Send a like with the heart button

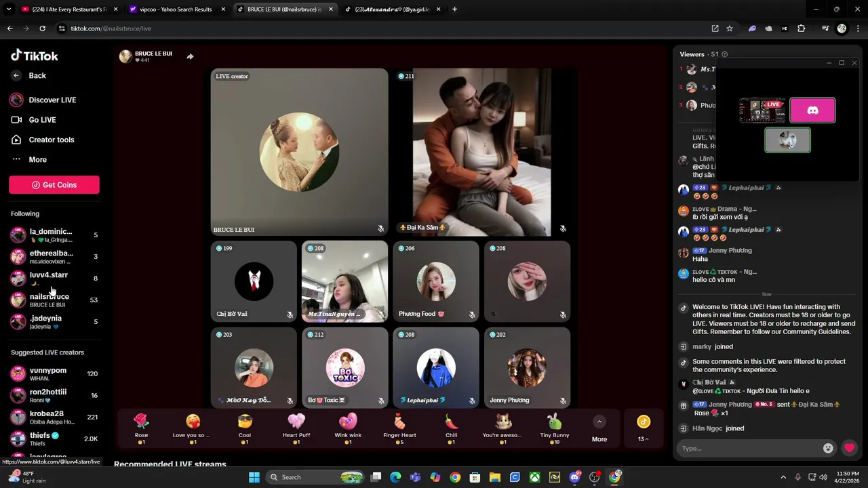849,448
